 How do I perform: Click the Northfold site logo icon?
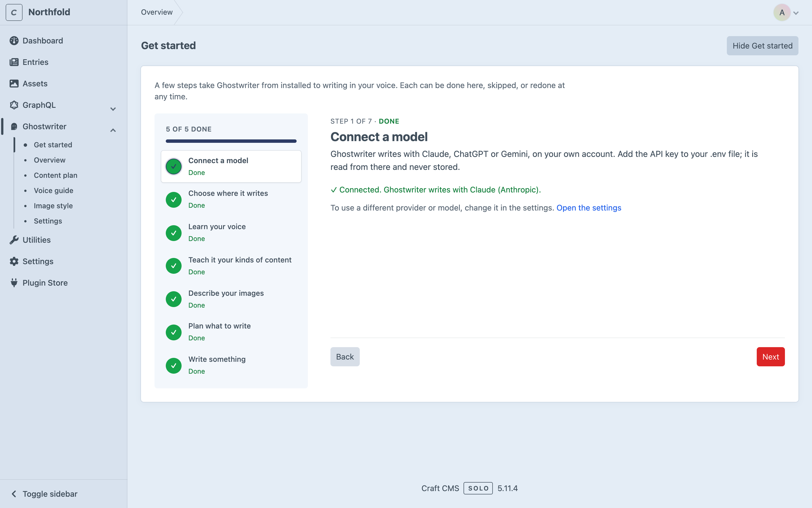click(14, 12)
